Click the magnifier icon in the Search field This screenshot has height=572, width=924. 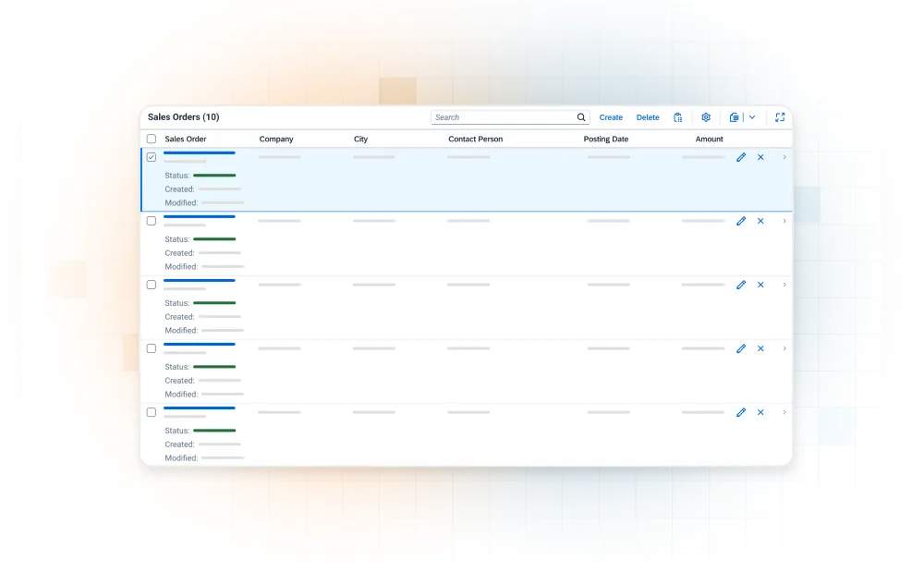click(x=581, y=117)
